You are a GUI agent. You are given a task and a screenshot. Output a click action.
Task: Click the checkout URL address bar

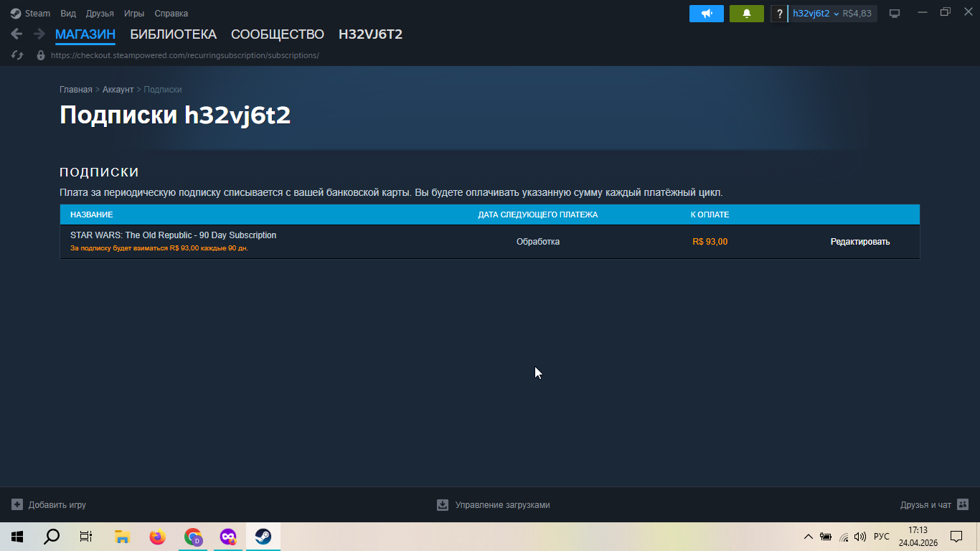point(185,55)
